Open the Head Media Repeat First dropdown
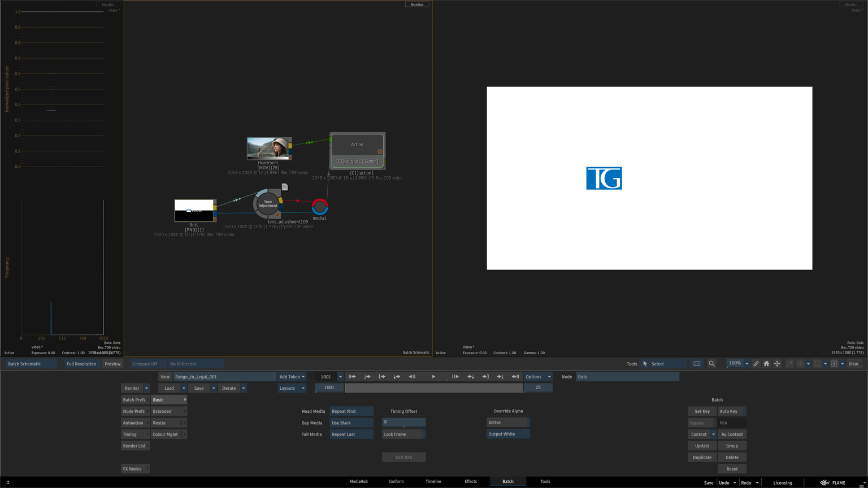868x488 pixels. [351, 411]
